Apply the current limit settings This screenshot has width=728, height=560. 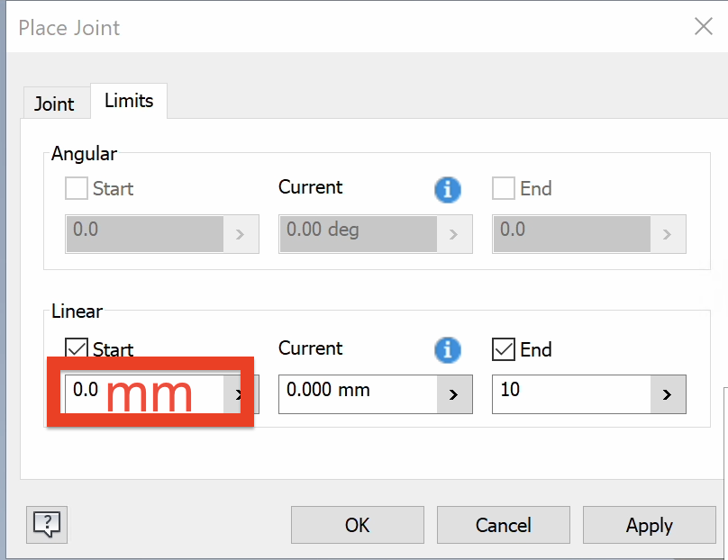[x=649, y=525]
